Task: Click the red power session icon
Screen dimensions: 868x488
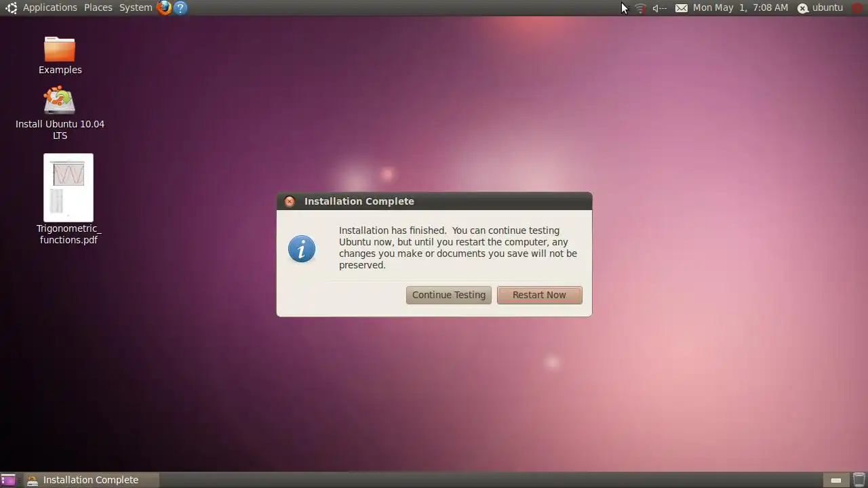Action: click(857, 8)
